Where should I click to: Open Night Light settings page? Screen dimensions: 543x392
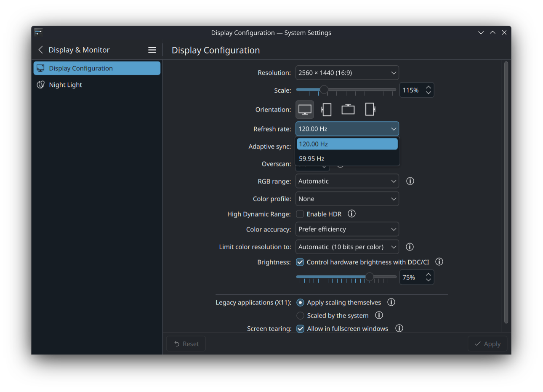tap(97, 85)
